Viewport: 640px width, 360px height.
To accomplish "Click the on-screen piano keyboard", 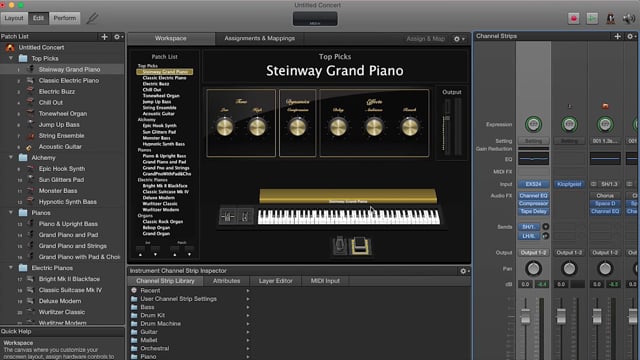I will pyautogui.click(x=349, y=217).
